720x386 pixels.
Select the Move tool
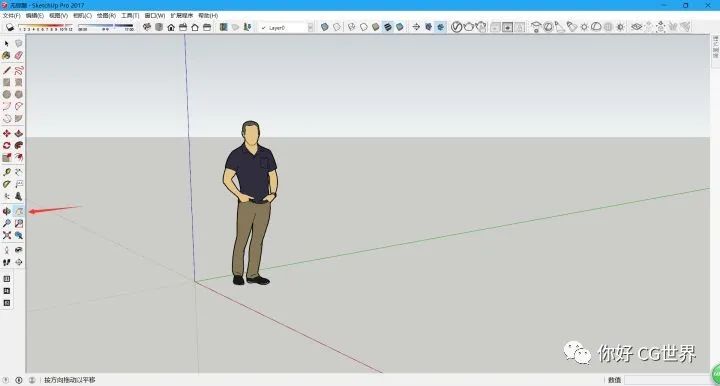[6, 133]
